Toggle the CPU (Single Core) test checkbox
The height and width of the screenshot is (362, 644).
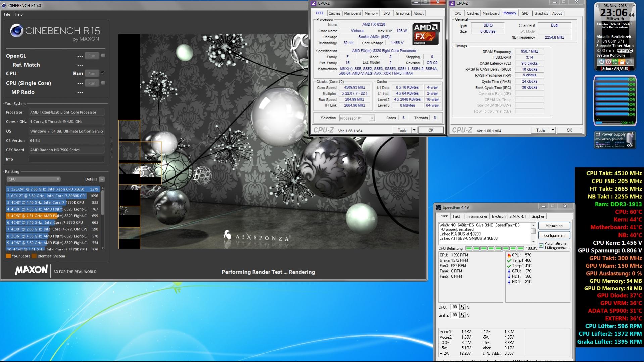[103, 83]
